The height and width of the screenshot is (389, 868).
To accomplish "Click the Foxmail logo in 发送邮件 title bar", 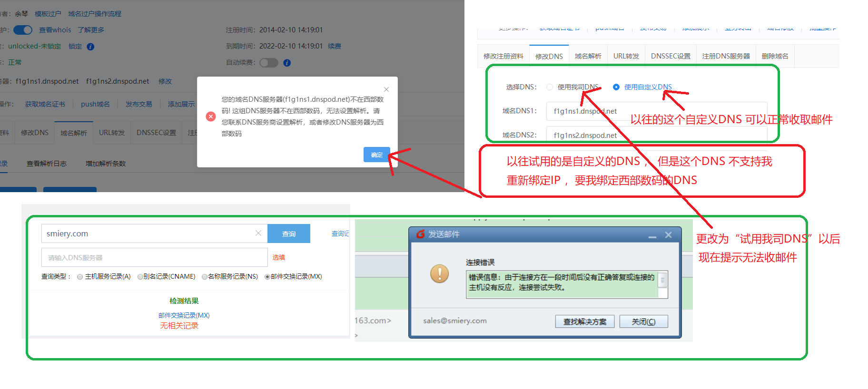I will 421,234.
